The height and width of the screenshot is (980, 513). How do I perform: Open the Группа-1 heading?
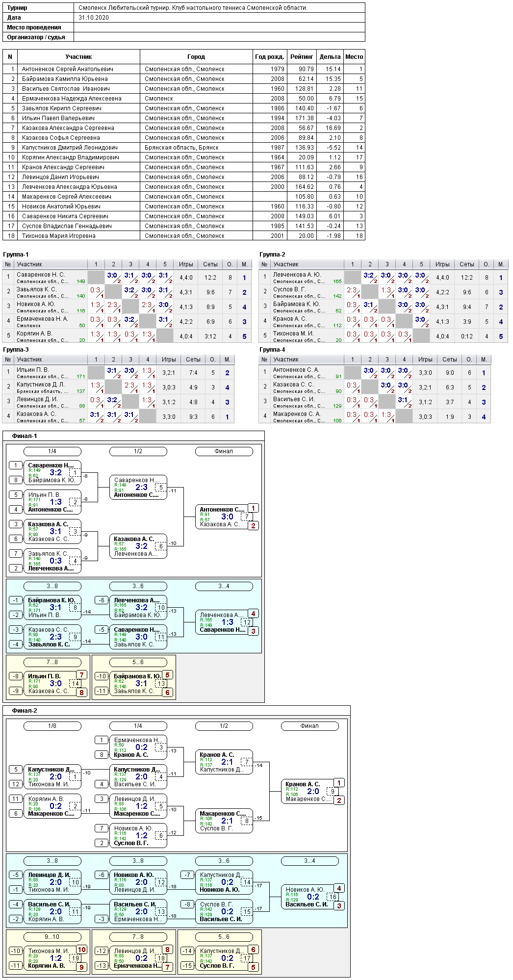pyautogui.click(x=16, y=255)
